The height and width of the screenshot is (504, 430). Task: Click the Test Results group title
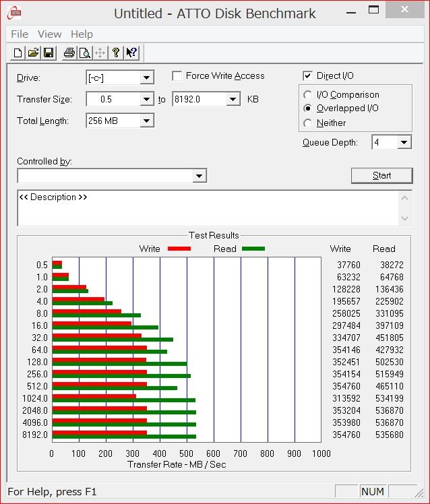pos(214,235)
